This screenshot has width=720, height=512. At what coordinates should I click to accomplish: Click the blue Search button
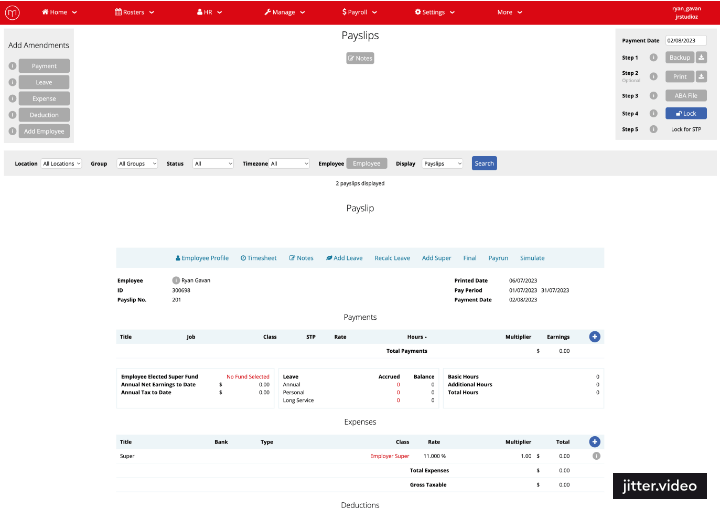tap(484, 163)
